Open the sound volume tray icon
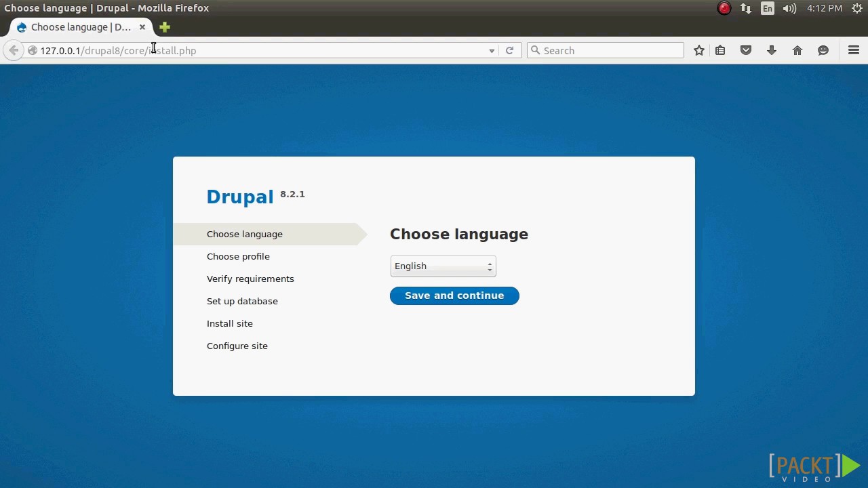The width and height of the screenshot is (868, 488). point(789,8)
